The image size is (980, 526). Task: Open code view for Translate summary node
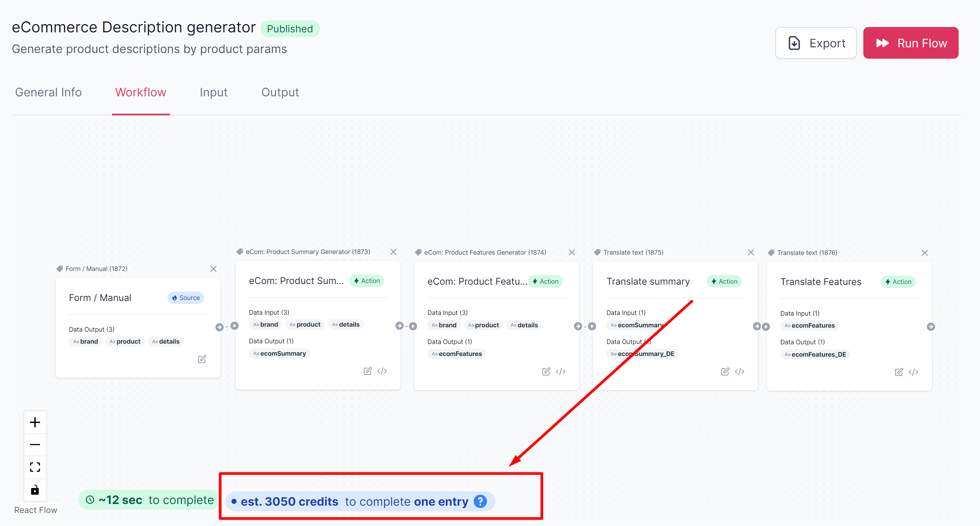(740, 372)
